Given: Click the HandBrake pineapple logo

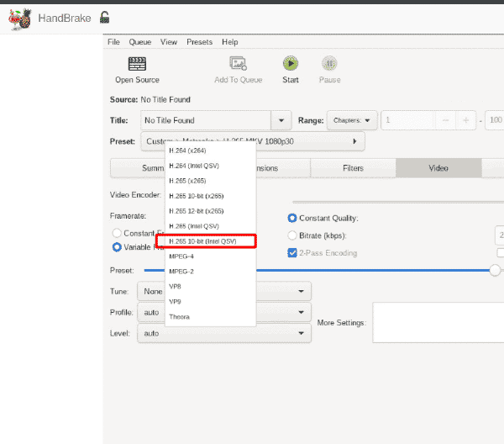Looking at the screenshot, I should [x=20, y=19].
